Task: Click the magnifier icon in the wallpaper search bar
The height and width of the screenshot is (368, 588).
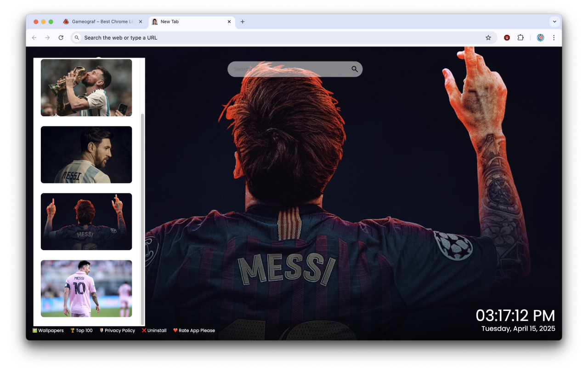Action: (x=354, y=69)
